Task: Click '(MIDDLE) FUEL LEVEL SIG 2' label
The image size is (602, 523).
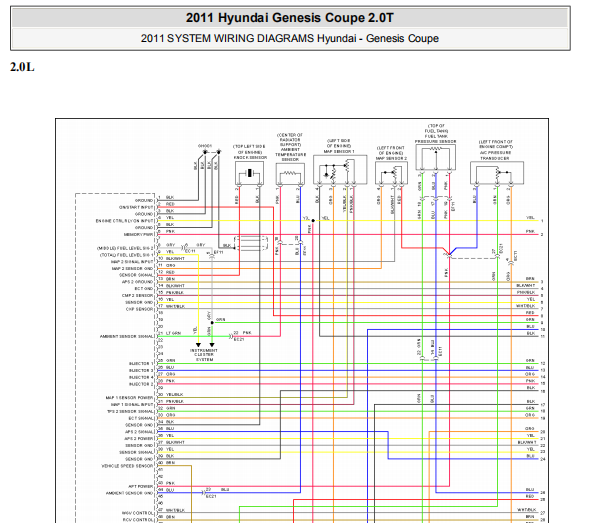Action: pyautogui.click(x=125, y=248)
